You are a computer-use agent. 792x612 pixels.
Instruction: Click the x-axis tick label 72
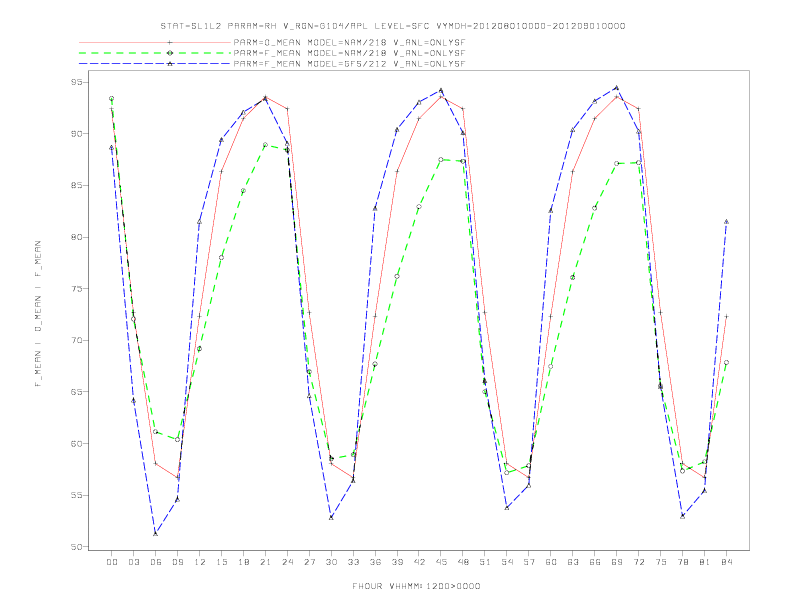[639, 562]
